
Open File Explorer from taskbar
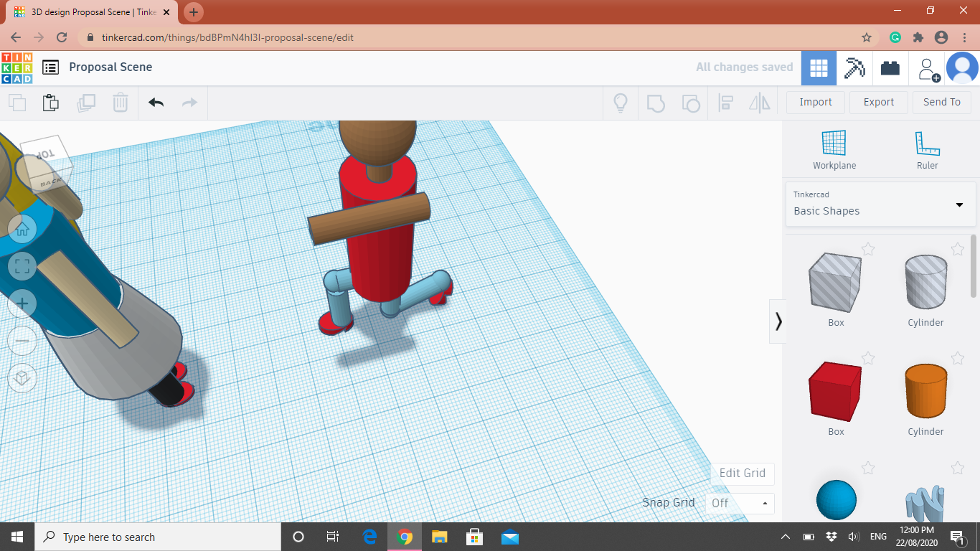click(x=440, y=537)
